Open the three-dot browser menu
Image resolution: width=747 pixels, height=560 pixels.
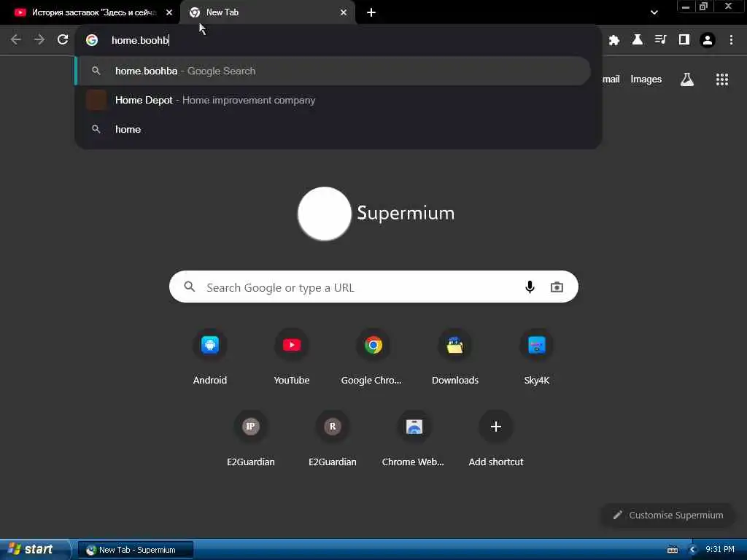(731, 40)
